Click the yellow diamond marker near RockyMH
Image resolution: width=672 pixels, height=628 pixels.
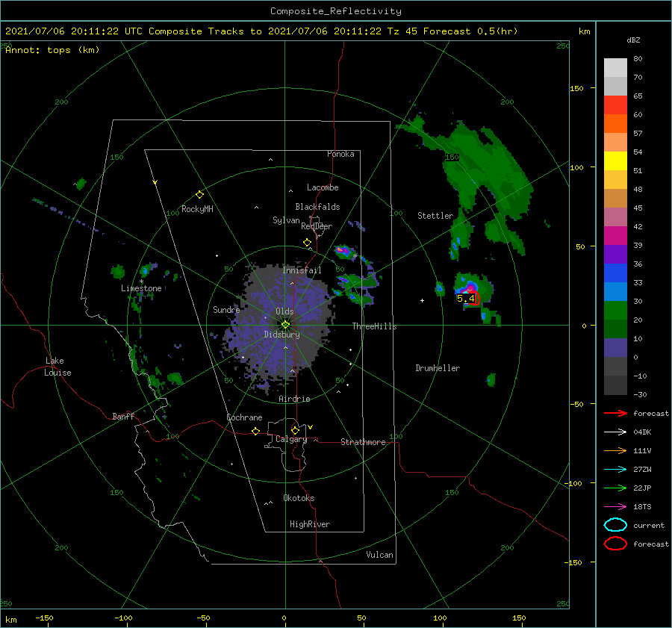(x=199, y=195)
